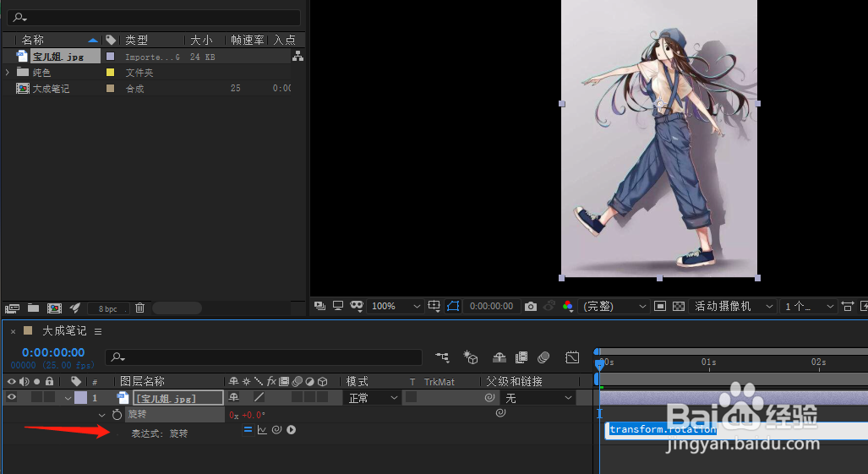Viewport: 868px width, 474px height.
Task: Enable frame blending for composition
Action: coord(521,357)
